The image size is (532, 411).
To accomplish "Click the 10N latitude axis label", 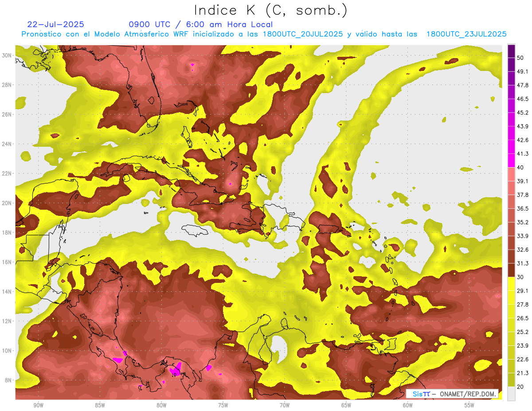I will pyautogui.click(x=7, y=351).
